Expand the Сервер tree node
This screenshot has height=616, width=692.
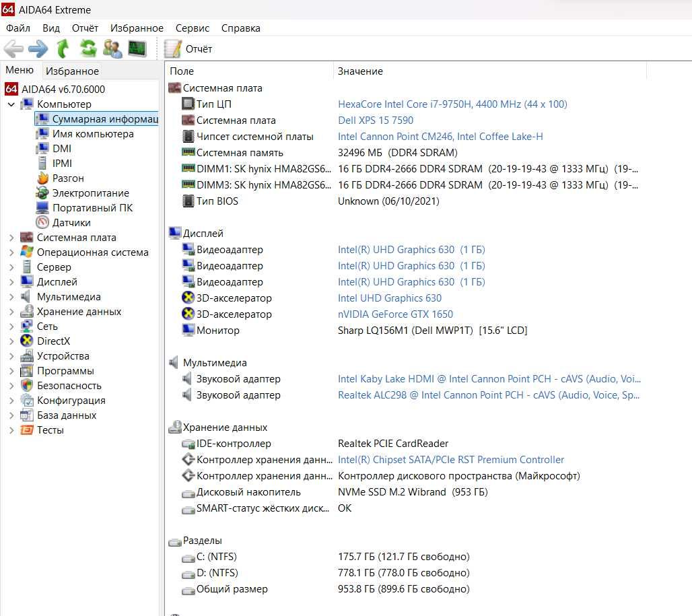(11, 267)
